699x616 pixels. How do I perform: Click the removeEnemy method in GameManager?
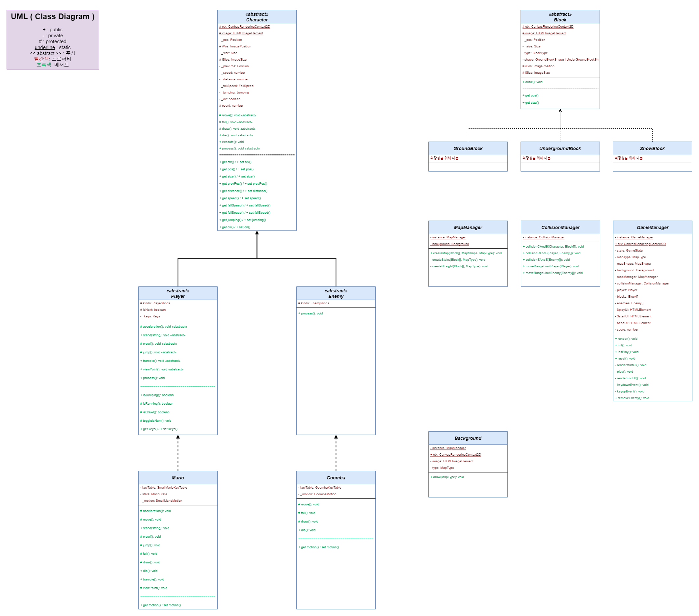coord(632,398)
